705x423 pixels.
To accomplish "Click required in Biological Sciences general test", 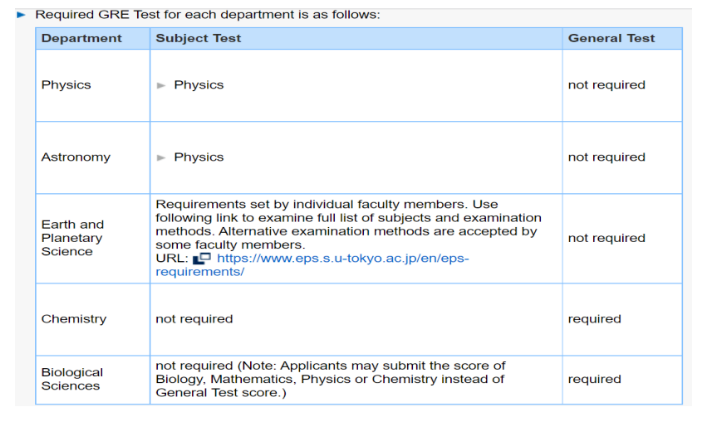I will (594, 379).
